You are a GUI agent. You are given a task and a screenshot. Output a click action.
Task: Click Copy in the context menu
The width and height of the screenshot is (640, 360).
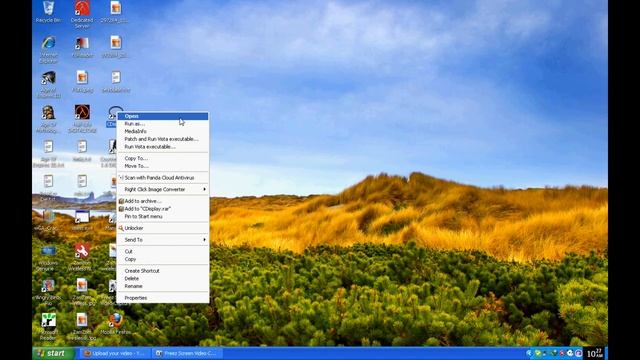click(163, 259)
